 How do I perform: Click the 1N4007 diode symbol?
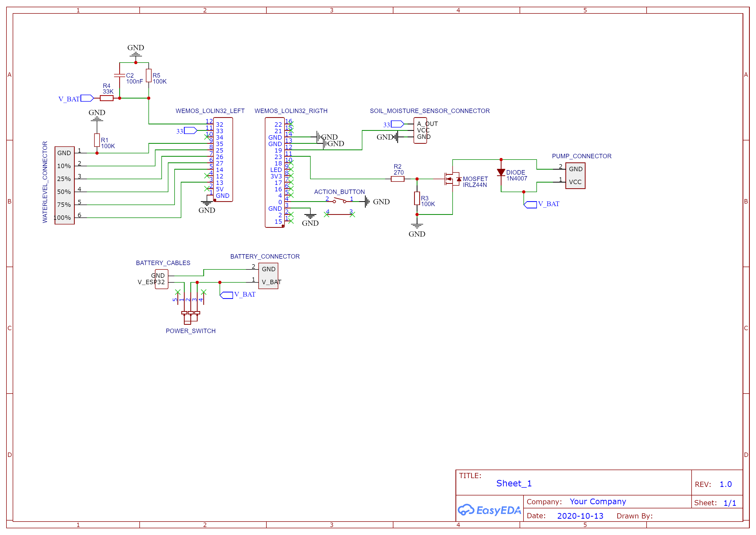coord(501,172)
